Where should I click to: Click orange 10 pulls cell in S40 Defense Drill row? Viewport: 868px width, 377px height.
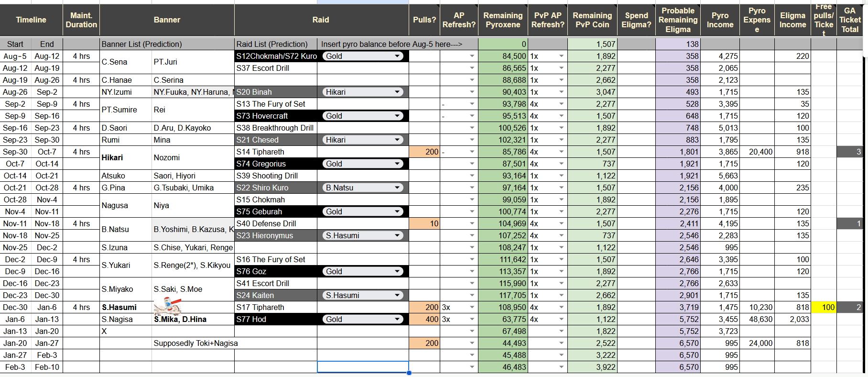pos(424,223)
